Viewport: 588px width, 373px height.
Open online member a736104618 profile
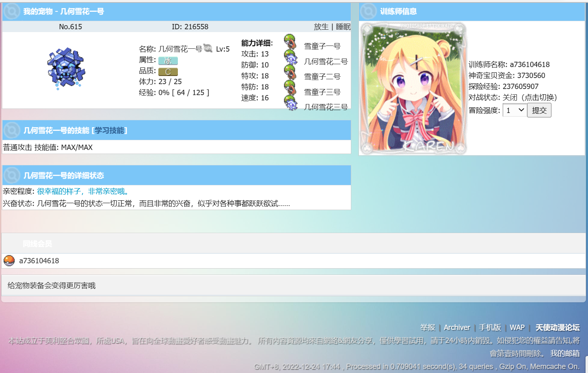click(39, 260)
